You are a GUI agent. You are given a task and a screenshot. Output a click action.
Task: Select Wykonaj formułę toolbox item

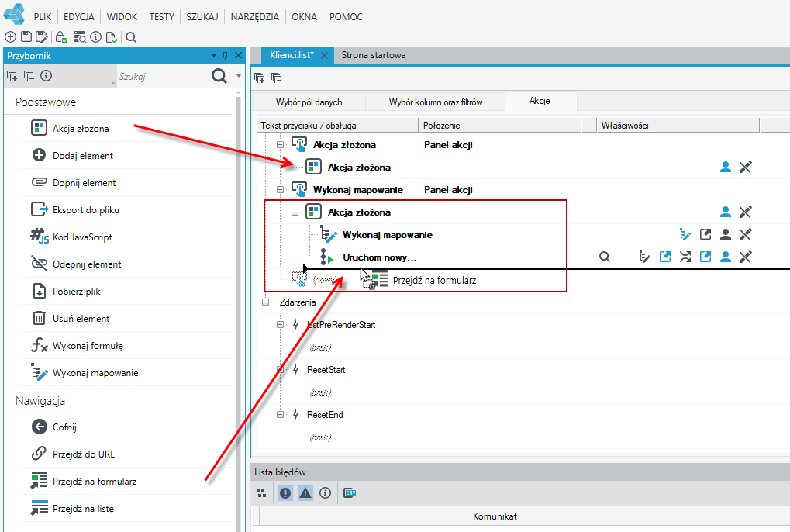pyautogui.click(x=88, y=346)
